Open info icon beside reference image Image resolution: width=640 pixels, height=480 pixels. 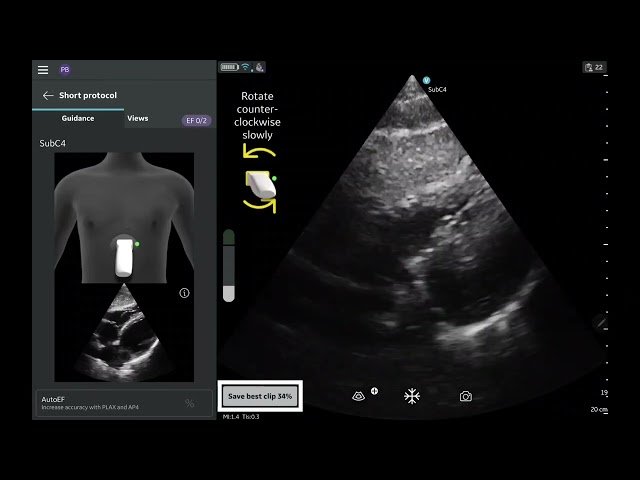tap(184, 294)
